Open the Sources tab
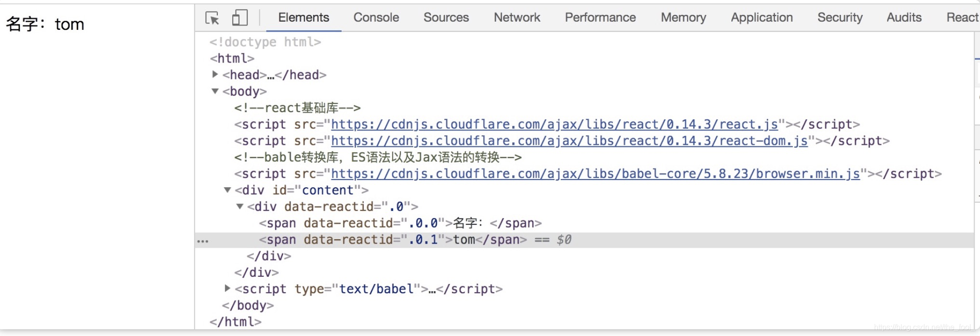 (446, 18)
